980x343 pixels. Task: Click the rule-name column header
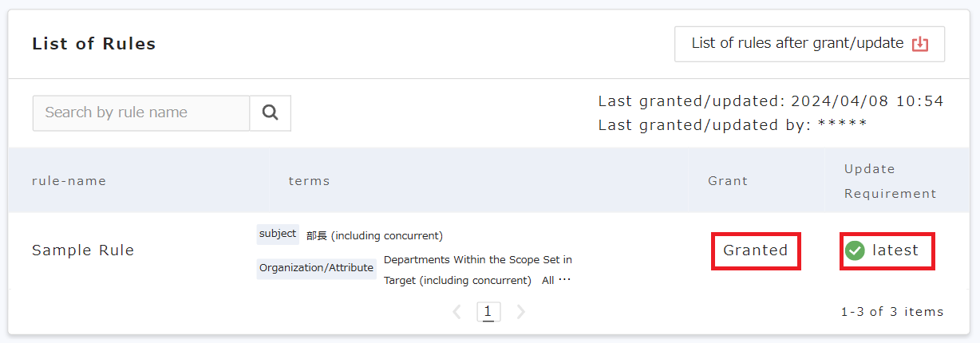click(69, 181)
